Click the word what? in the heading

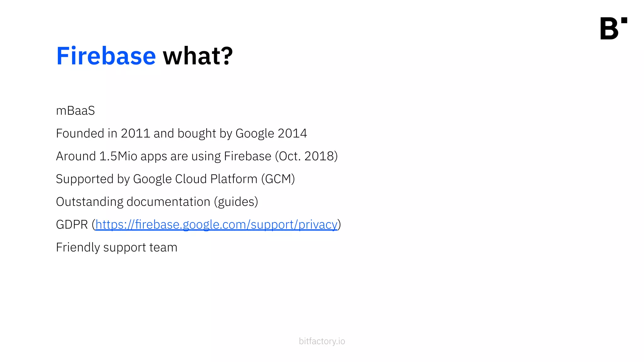(x=198, y=56)
